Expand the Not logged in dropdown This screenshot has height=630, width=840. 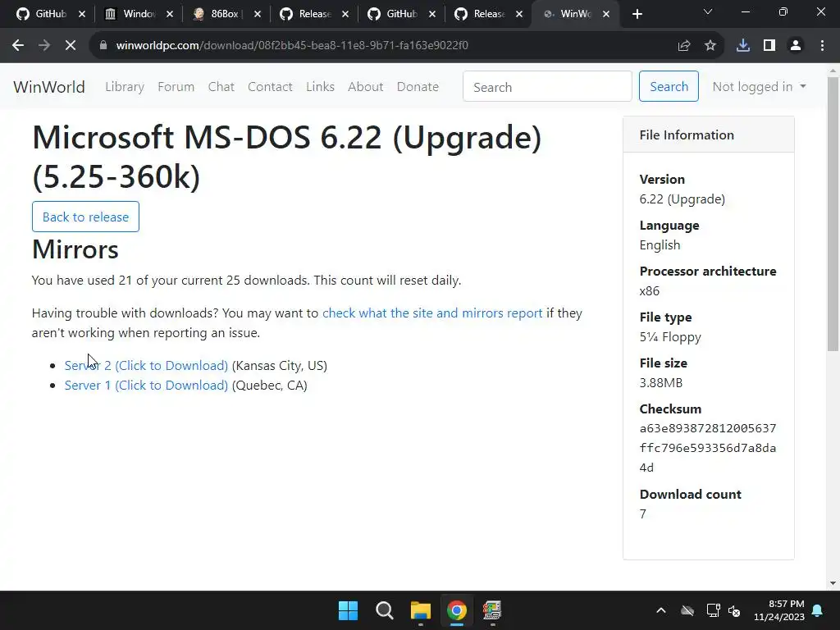[x=759, y=87]
